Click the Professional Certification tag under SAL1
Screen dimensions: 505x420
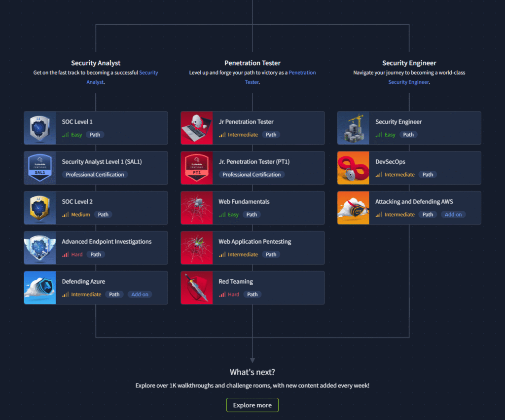[x=95, y=175]
